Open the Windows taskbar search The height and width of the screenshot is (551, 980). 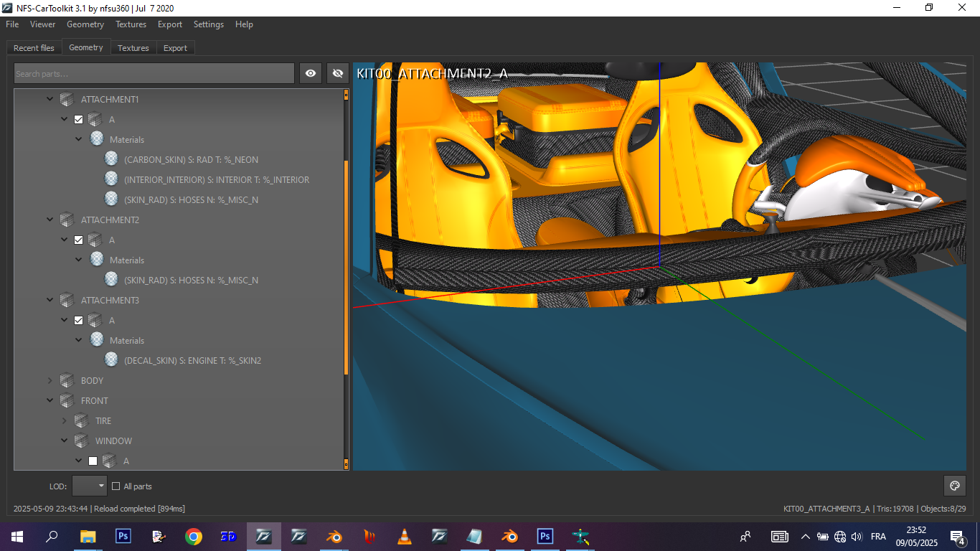point(52,536)
